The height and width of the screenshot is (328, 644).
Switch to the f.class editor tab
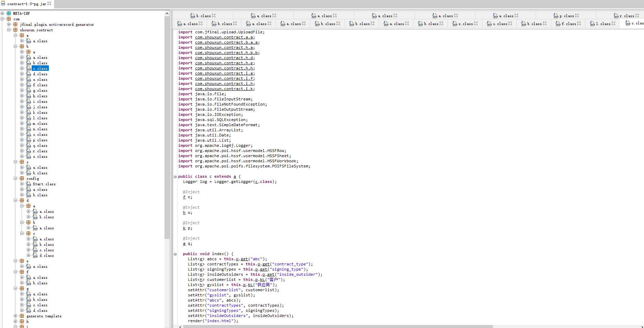(x=568, y=24)
